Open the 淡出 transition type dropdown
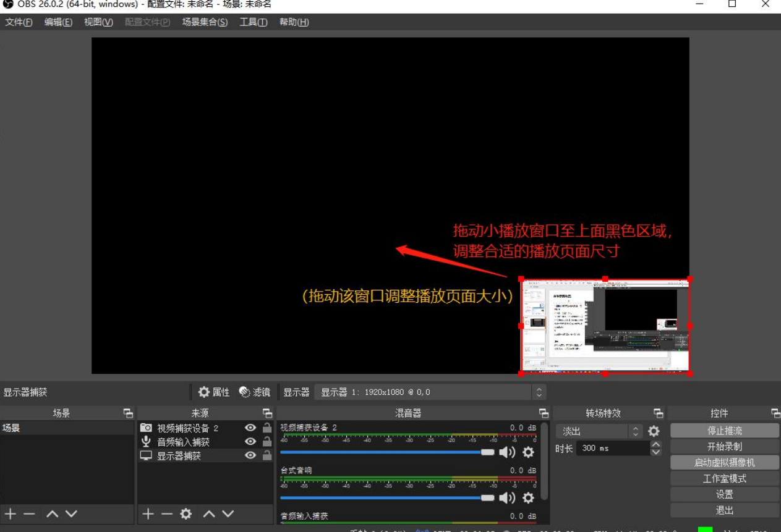The image size is (781, 532). click(x=599, y=431)
